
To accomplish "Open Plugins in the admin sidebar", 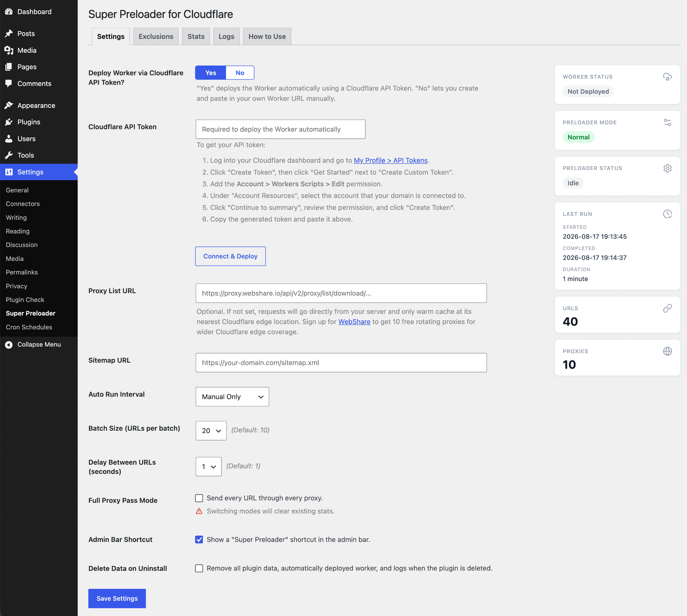I will [x=29, y=122].
